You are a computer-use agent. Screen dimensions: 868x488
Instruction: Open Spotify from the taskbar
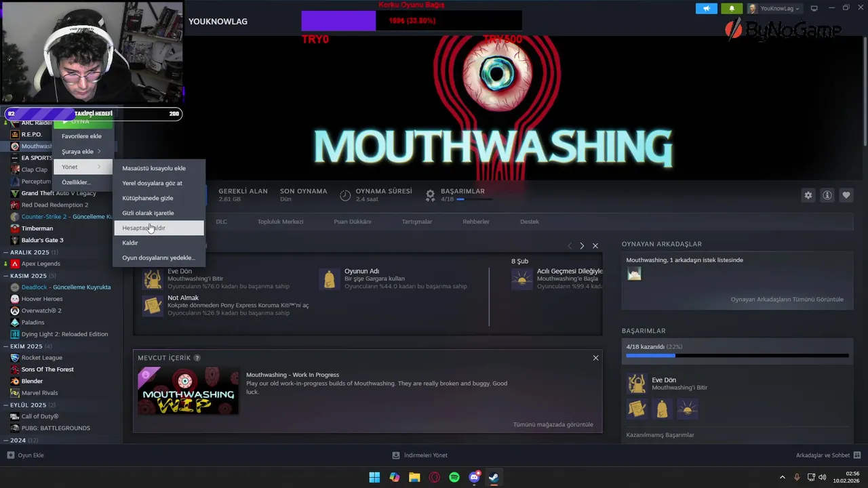coord(454,477)
